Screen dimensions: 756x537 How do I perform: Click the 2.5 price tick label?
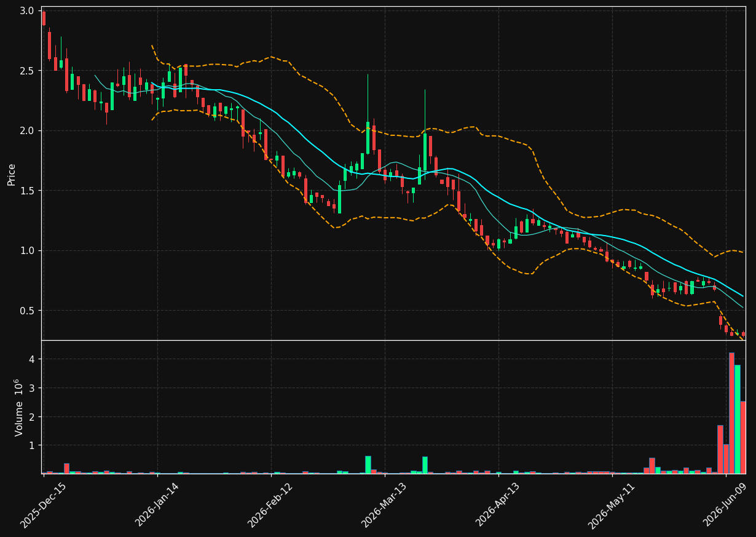click(x=27, y=71)
